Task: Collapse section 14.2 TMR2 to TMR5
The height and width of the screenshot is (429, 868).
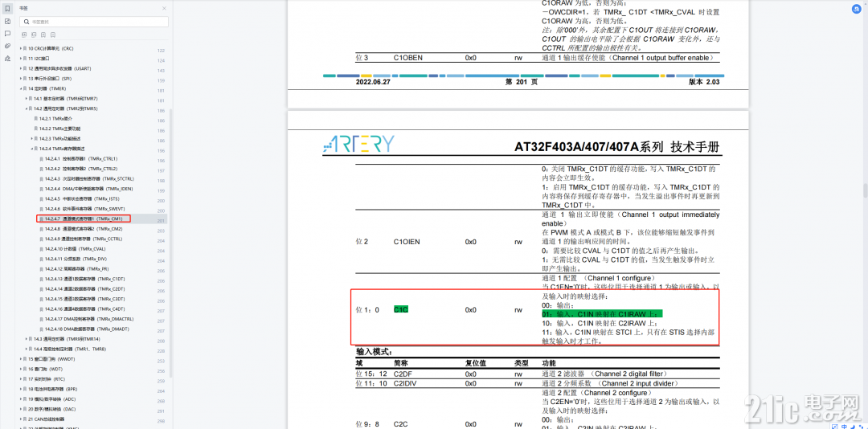Action: point(26,108)
